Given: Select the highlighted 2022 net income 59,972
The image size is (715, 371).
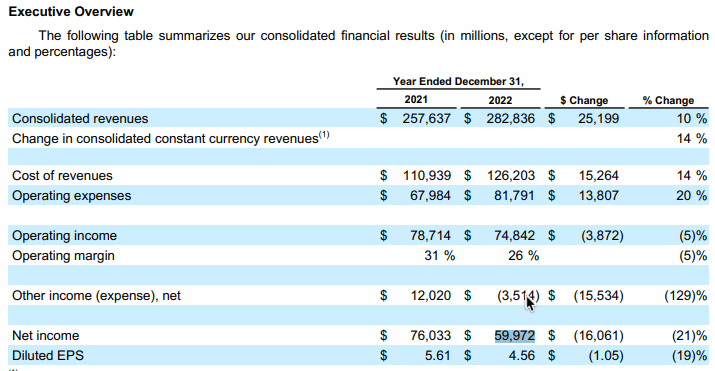Looking at the screenshot, I should coord(515,336).
